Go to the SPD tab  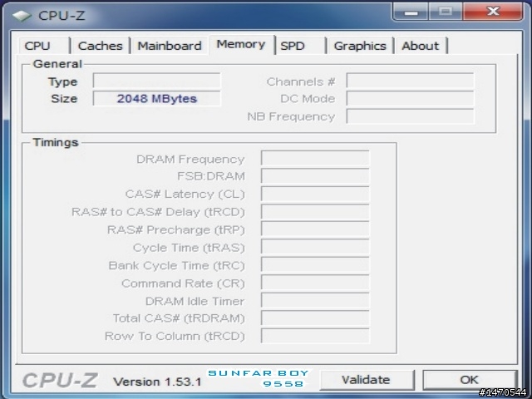(x=300, y=46)
